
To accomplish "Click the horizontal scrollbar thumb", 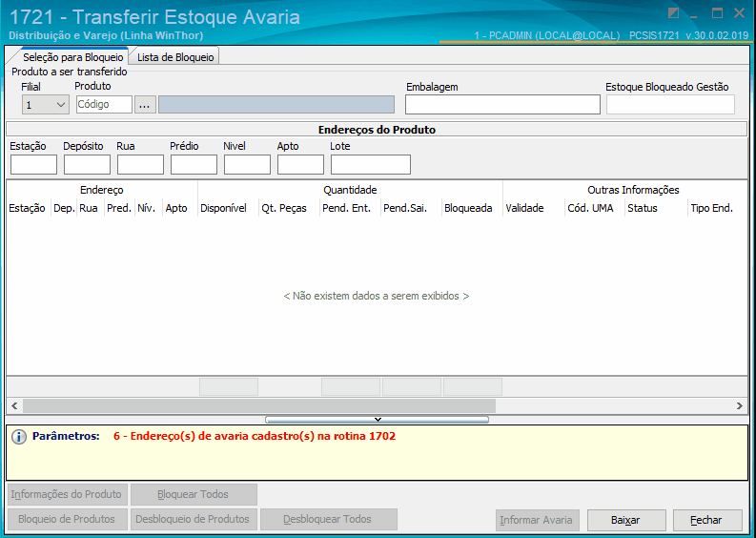I will pos(259,405).
